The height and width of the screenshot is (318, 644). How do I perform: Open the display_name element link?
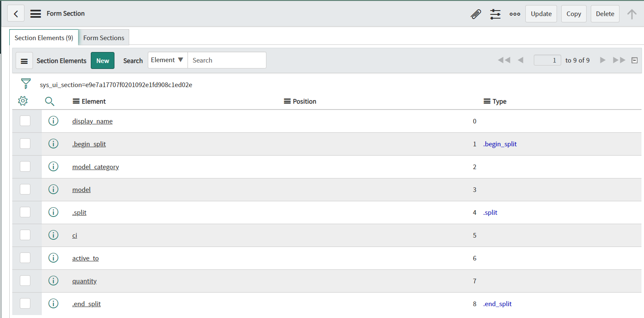[x=92, y=121]
